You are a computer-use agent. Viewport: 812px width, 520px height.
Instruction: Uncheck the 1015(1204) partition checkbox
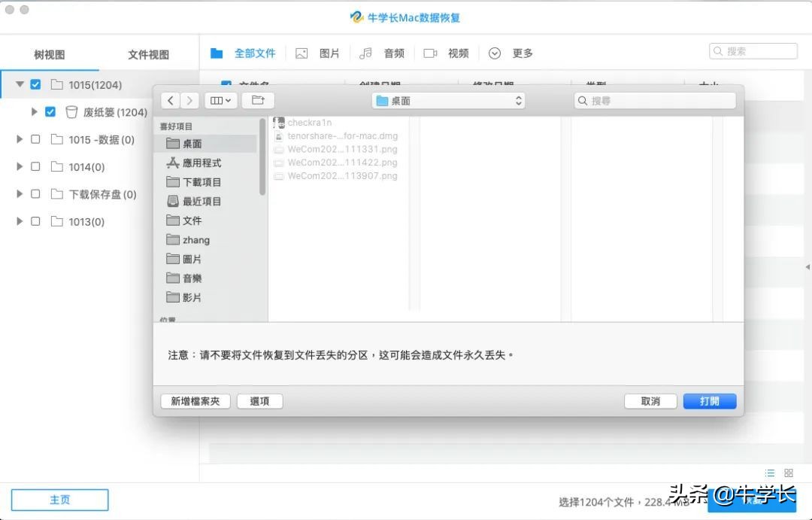click(35, 85)
